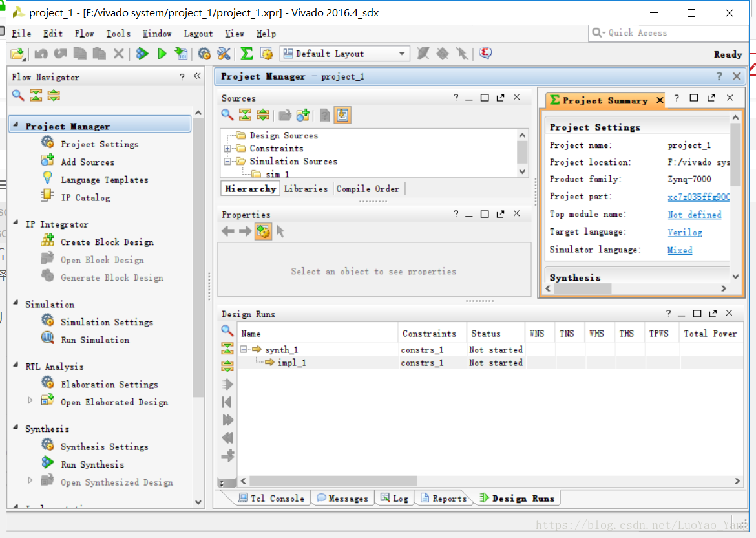Collapse the Simulation section in Flow Navigator

[16, 303]
